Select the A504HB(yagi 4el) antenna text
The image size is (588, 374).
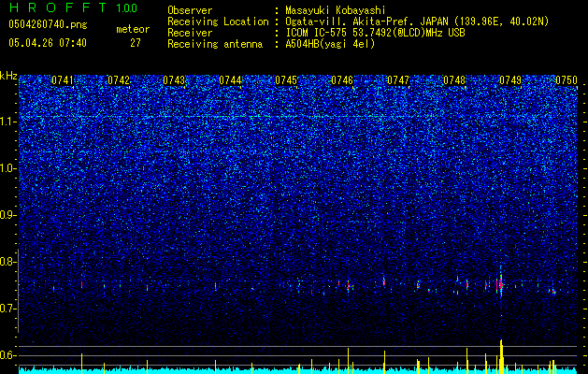click(330, 44)
